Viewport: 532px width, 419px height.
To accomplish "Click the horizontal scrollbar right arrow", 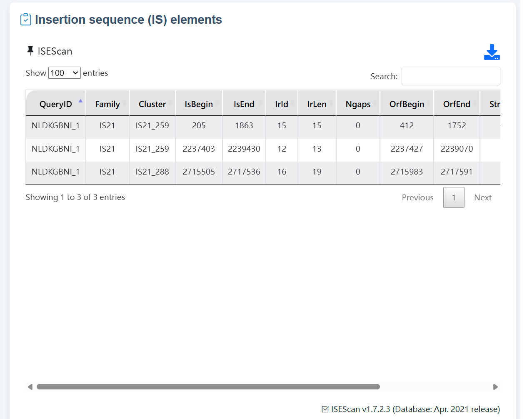I will click(495, 387).
